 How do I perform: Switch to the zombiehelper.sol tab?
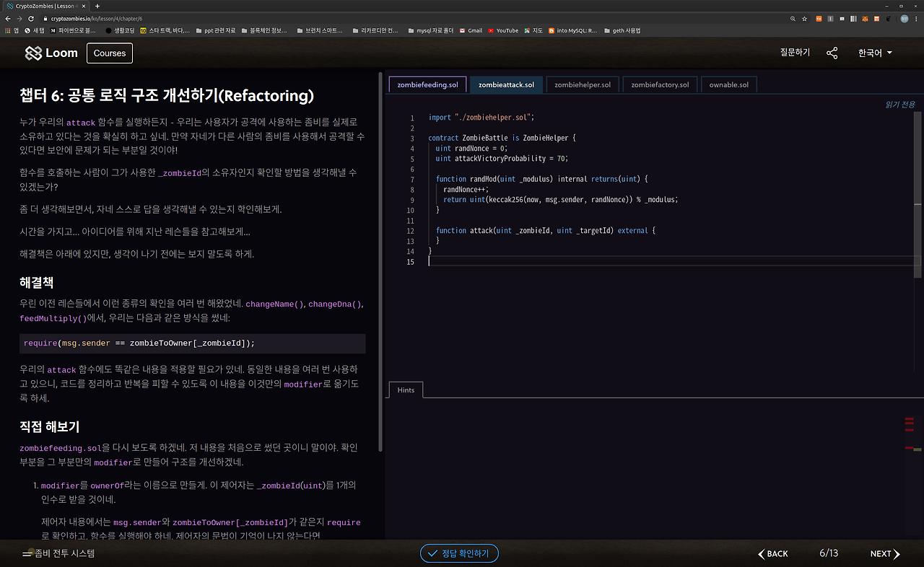click(583, 84)
